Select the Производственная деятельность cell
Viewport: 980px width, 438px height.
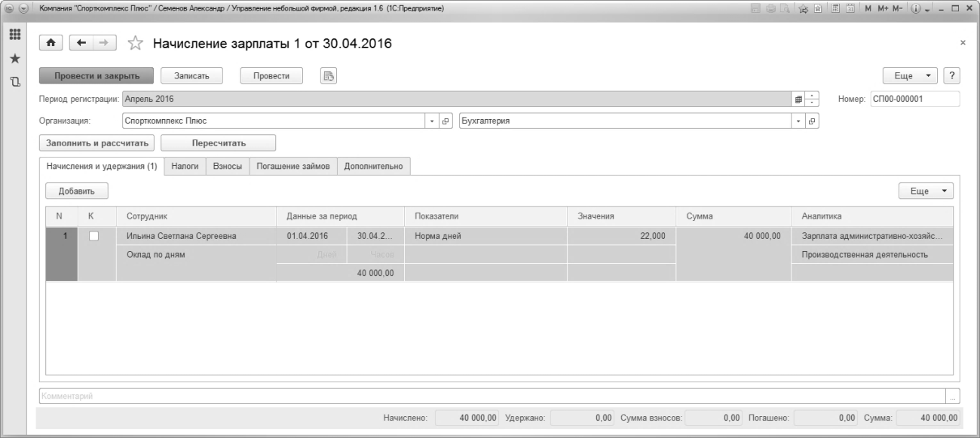871,255
